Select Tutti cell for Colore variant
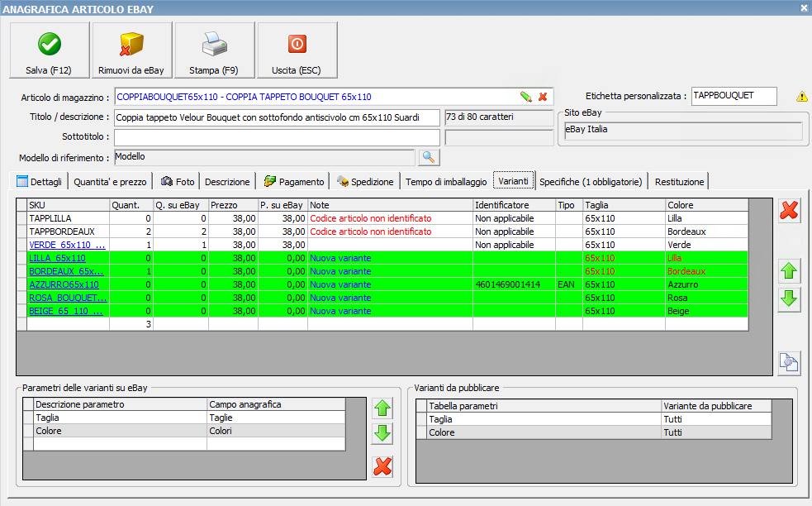The image size is (812, 506). [x=716, y=432]
